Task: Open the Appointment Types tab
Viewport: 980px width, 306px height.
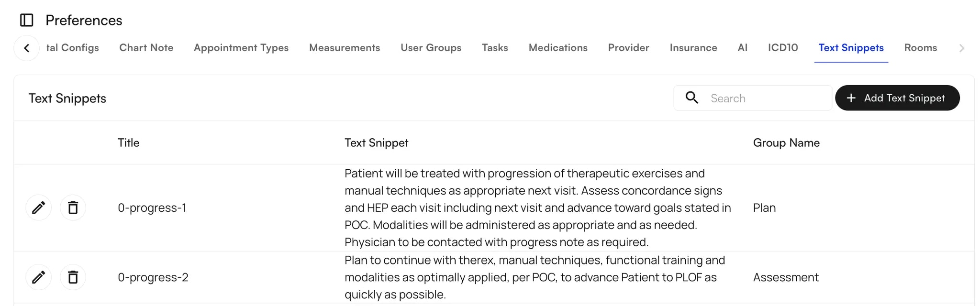Action: click(241, 48)
